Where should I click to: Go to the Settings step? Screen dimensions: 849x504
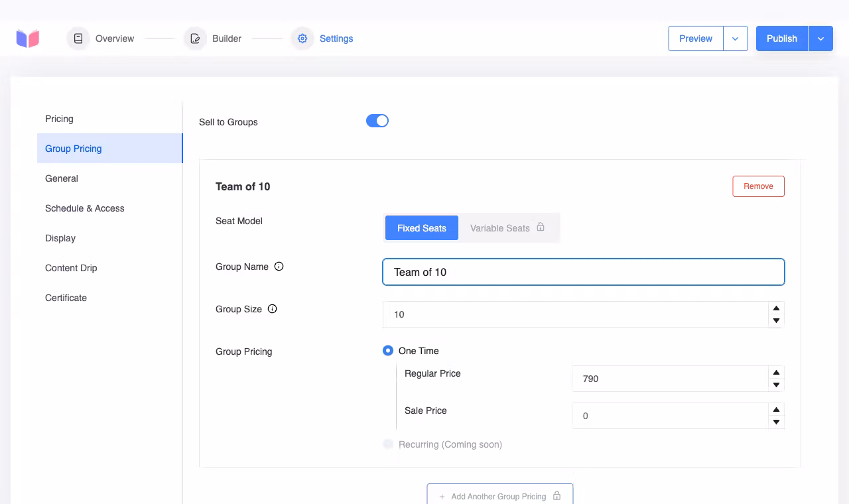pos(322,38)
